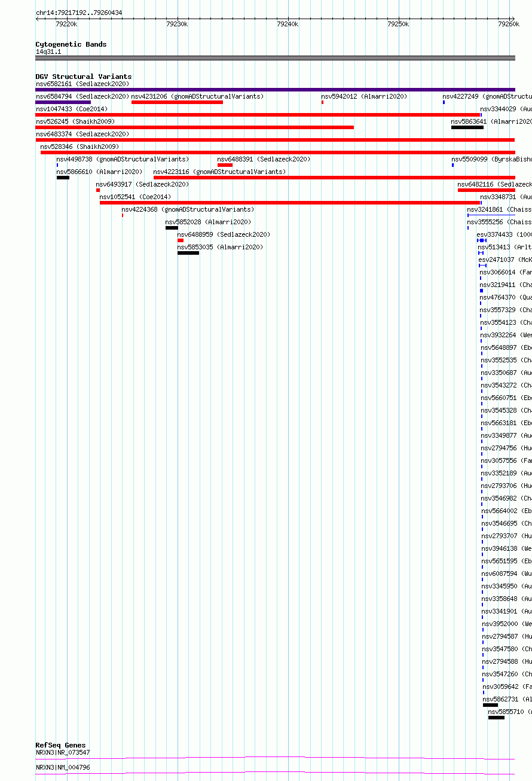Select the red bar under nsv4231206

(177, 102)
